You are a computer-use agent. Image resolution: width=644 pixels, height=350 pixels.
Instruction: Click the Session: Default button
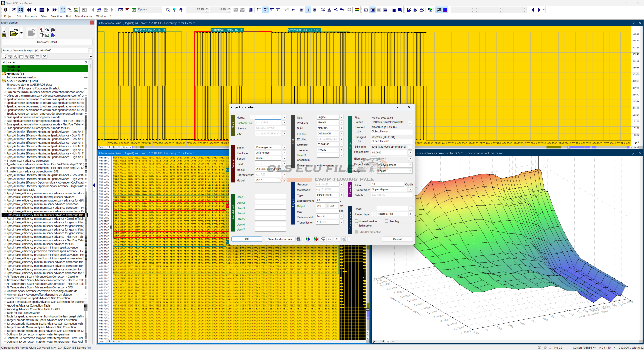[x=47, y=42]
